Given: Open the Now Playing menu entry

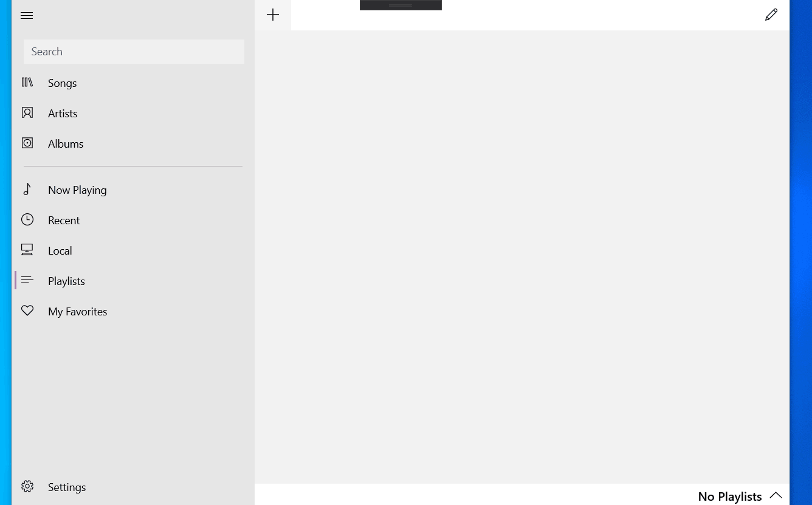Looking at the screenshot, I should (x=77, y=190).
